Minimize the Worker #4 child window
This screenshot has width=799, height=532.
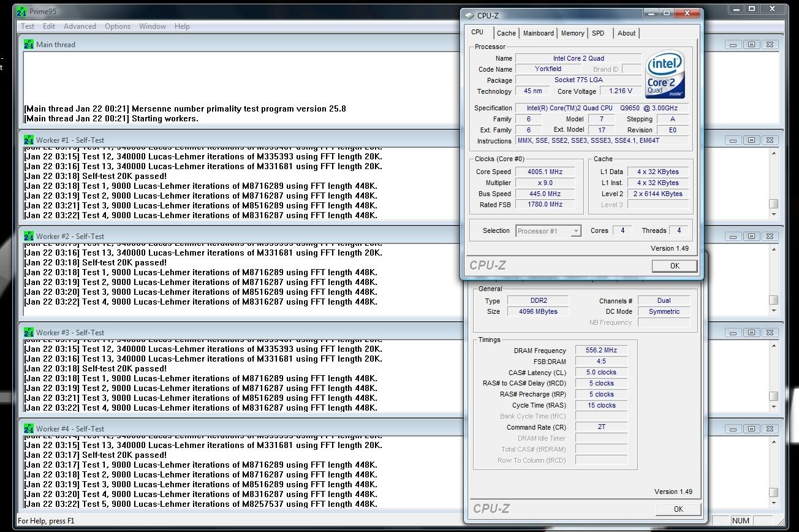coord(734,428)
